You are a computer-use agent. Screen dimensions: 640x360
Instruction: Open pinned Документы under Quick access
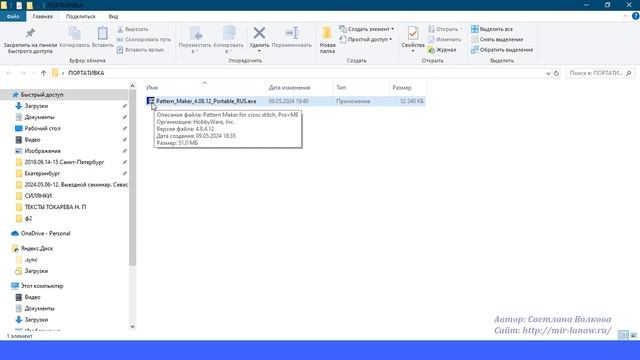[x=39, y=117]
